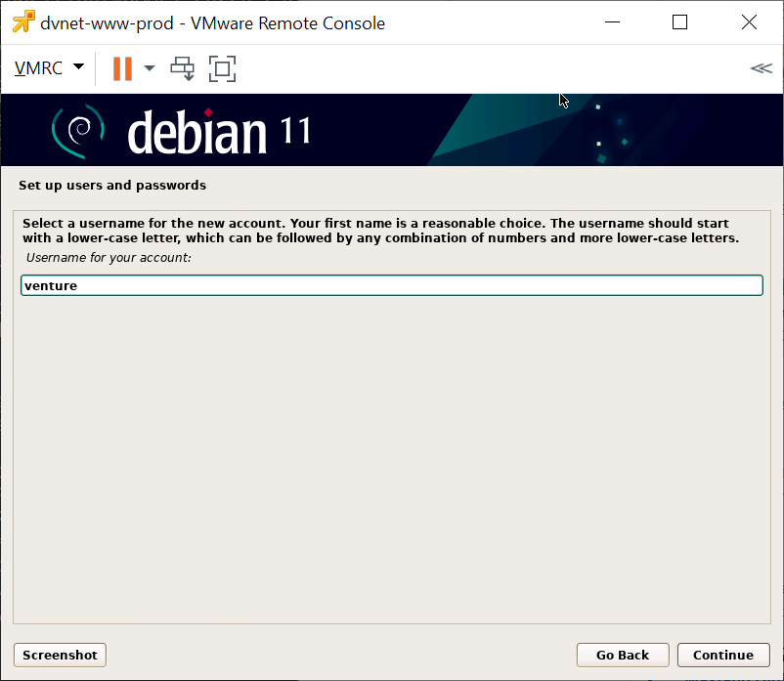Image resolution: width=784 pixels, height=681 pixels.
Task: Enter full screen mode
Action: [x=223, y=68]
